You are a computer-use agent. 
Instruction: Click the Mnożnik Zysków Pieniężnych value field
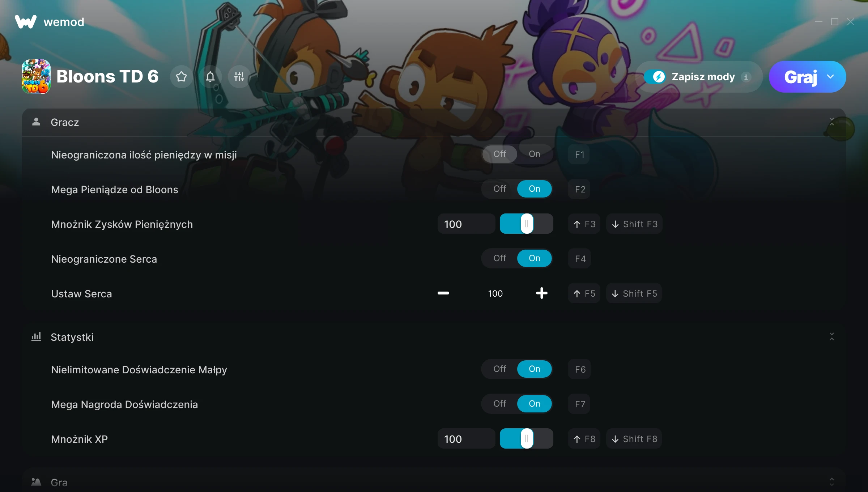coord(466,224)
